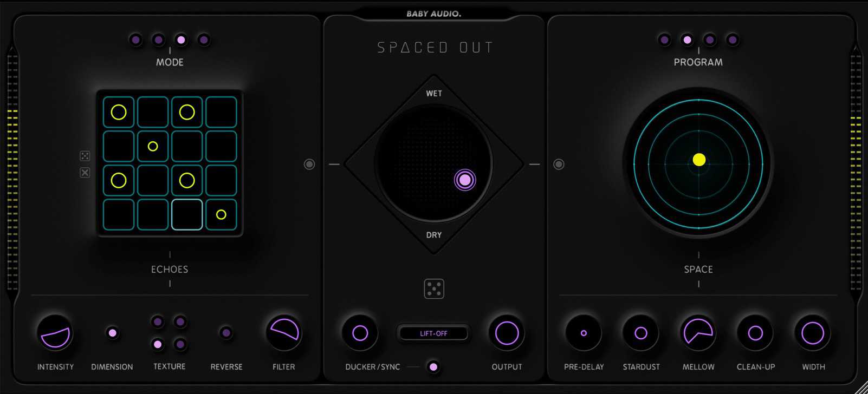868x394 pixels.
Task: Toggle the third row first column Echoes cell
Action: point(119,180)
